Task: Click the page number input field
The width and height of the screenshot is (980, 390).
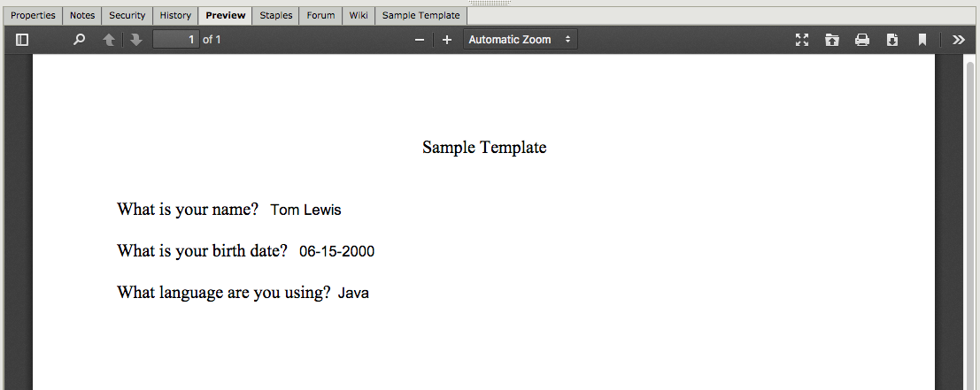Action: [175, 40]
